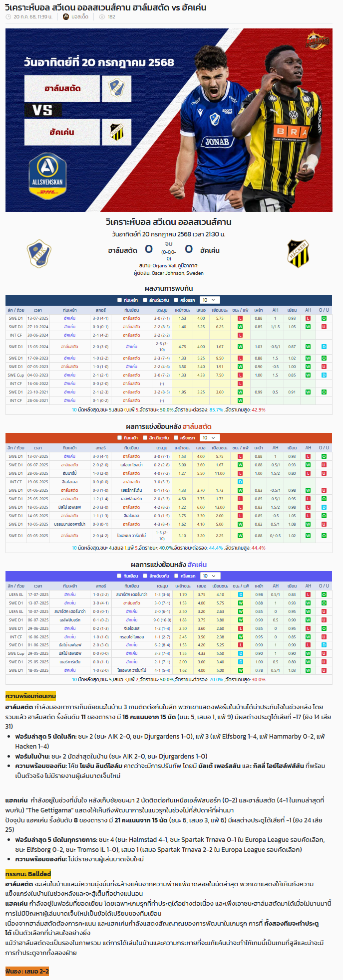The image size is (343, 980).
Task: Click blue D O/U badge in head-to-head 15-05-2024 row
Action: pos(324,347)
